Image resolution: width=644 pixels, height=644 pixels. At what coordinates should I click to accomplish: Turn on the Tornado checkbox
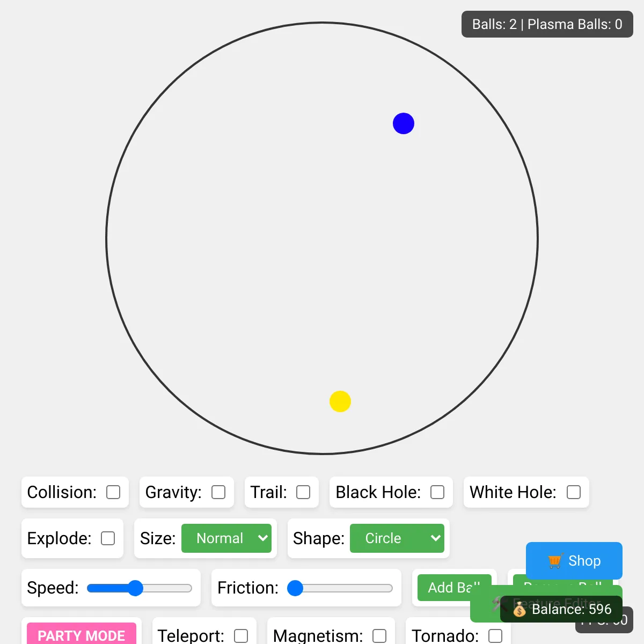[495, 636]
